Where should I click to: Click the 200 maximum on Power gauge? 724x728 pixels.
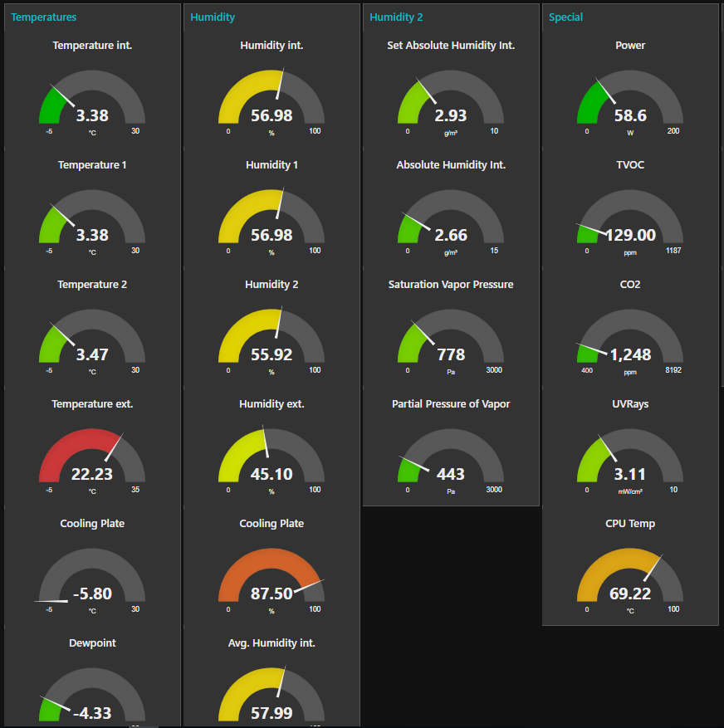[673, 131]
